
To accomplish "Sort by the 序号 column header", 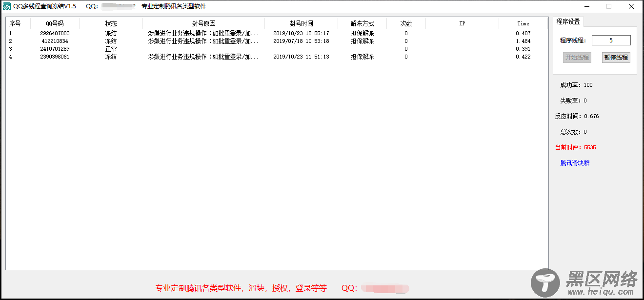I will point(18,23).
